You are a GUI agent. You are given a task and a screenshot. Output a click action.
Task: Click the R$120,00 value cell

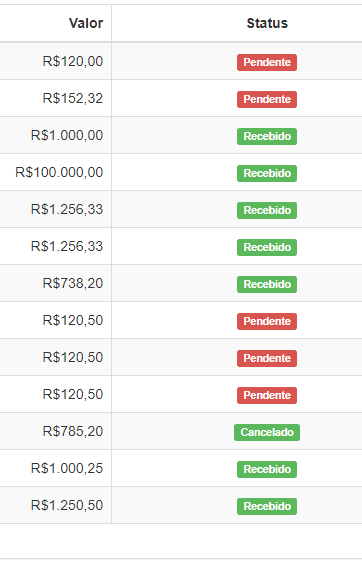(55, 61)
